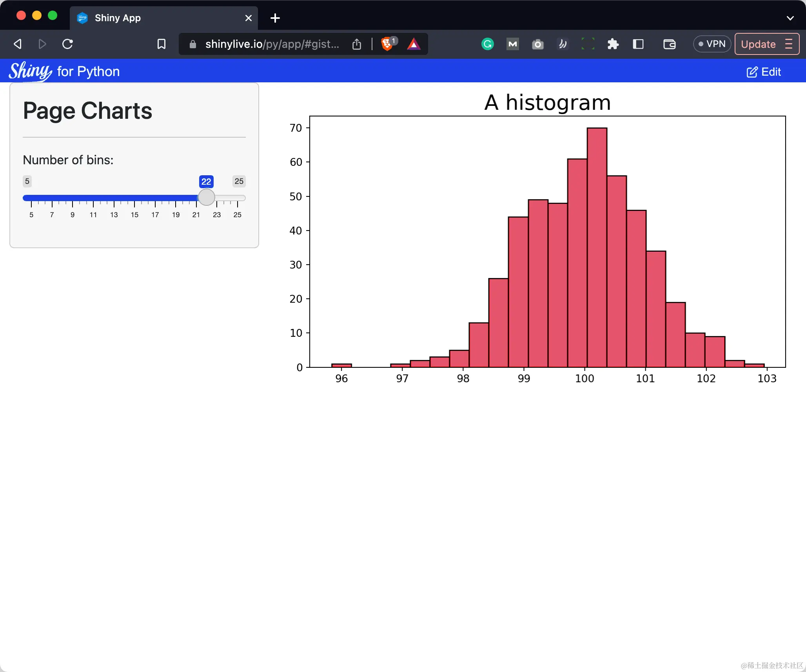Click the Grammarly extension icon

(x=487, y=44)
